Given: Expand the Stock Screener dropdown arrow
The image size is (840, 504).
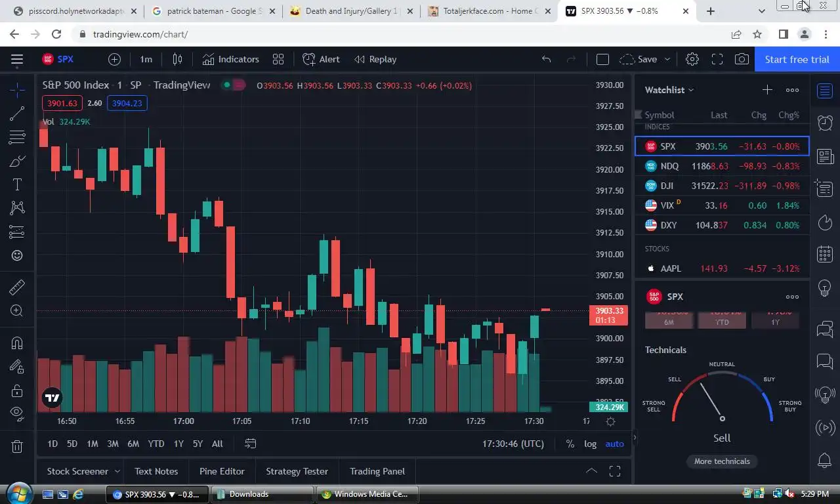Looking at the screenshot, I should click(x=117, y=471).
